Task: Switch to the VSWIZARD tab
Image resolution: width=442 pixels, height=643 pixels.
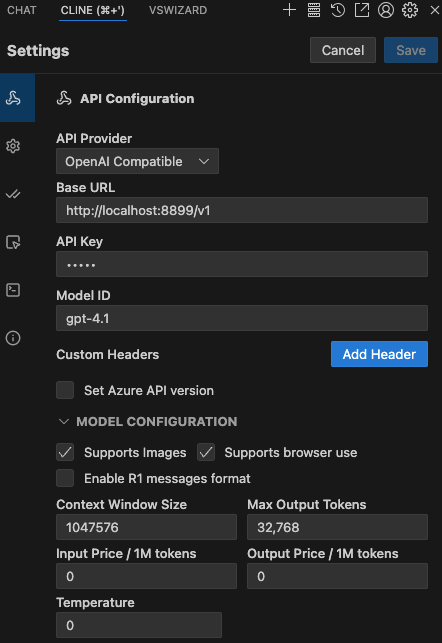Action: (178, 10)
